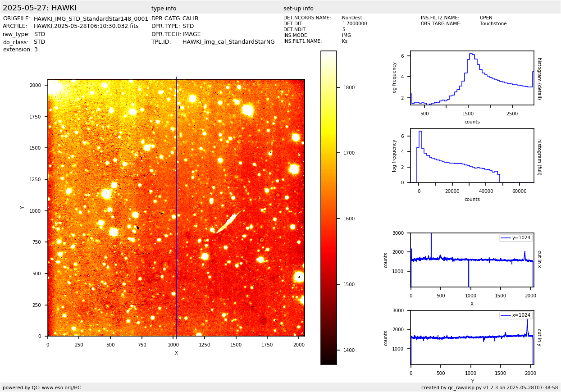
Task: Select the TPL.ID value HAWKI_img_cal_StandardStarNG
Action: [228, 42]
